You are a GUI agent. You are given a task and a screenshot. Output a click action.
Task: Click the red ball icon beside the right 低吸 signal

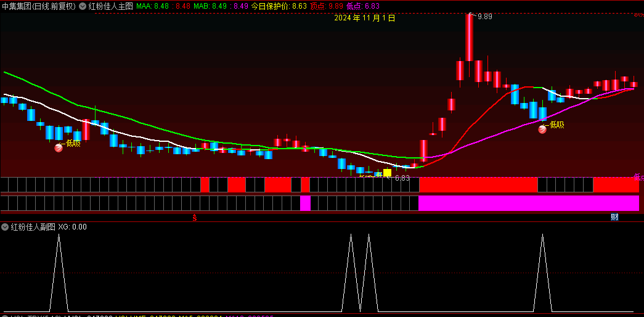tap(542, 129)
